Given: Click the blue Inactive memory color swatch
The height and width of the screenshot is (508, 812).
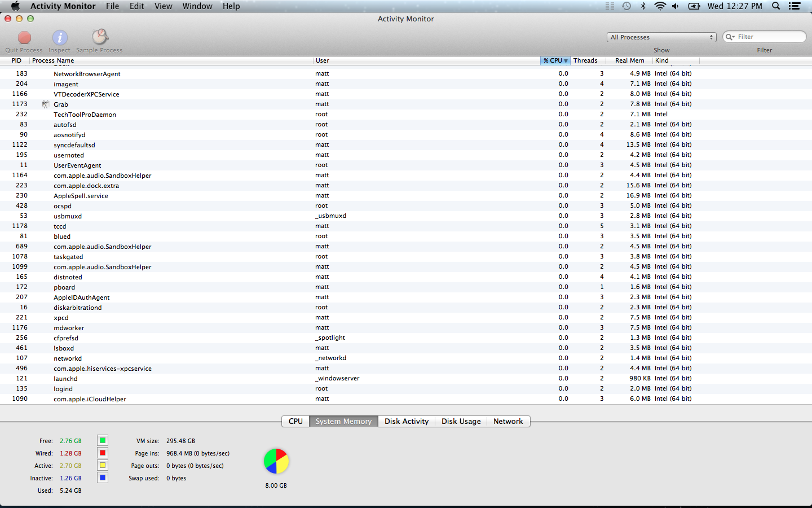Looking at the screenshot, I should (x=103, y=478).
